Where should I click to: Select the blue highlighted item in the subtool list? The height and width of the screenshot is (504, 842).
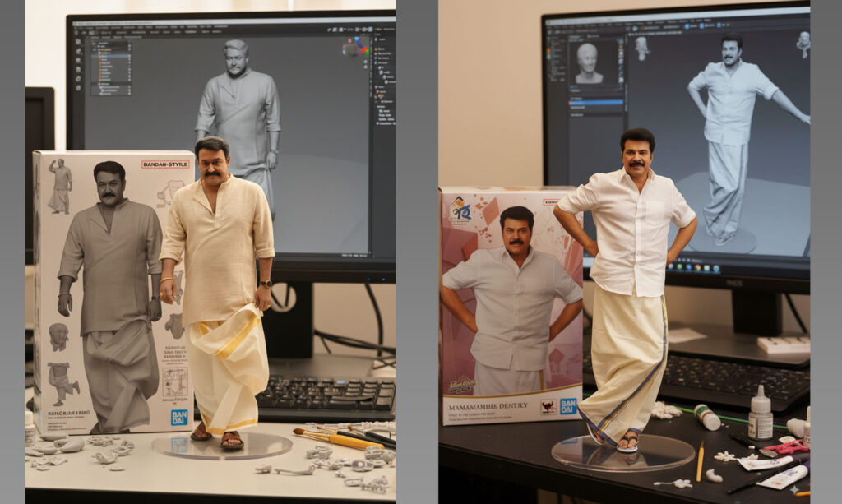pyautogui.click(x=596, y=102)
